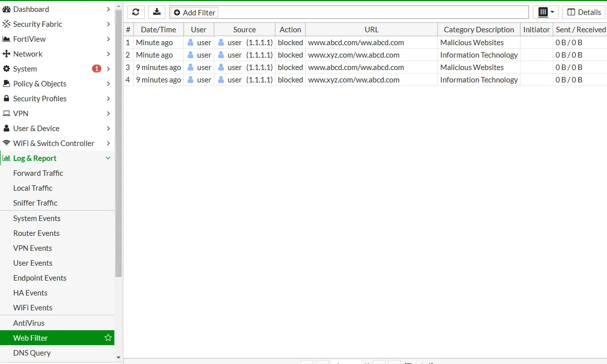Expand the Policy & Objects chevron
Screen dimensions: 607x364
[108, 84]
